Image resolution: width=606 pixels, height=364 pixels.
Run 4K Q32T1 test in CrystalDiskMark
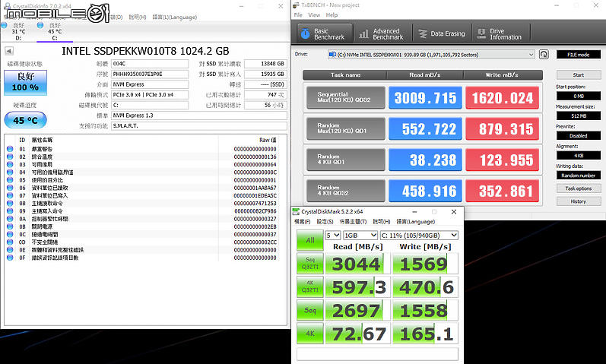[310, 286]
